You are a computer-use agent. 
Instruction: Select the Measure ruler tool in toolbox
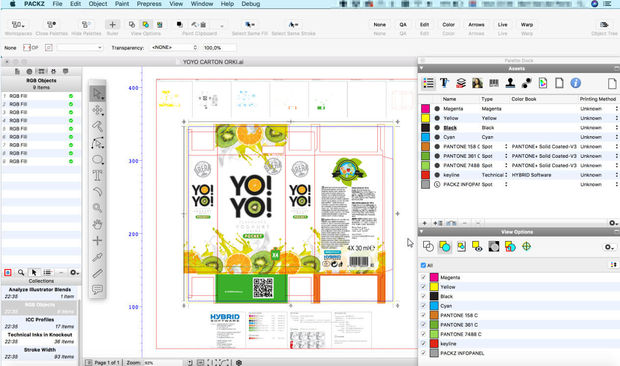97,274
